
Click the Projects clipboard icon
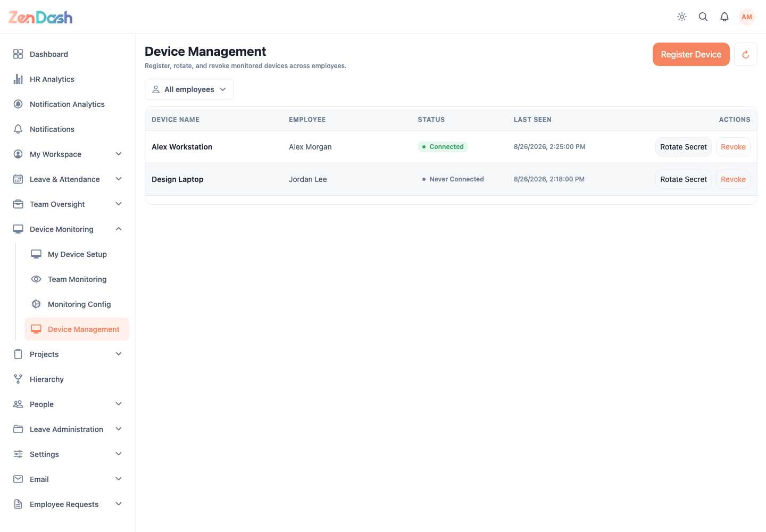coord(18,354)
